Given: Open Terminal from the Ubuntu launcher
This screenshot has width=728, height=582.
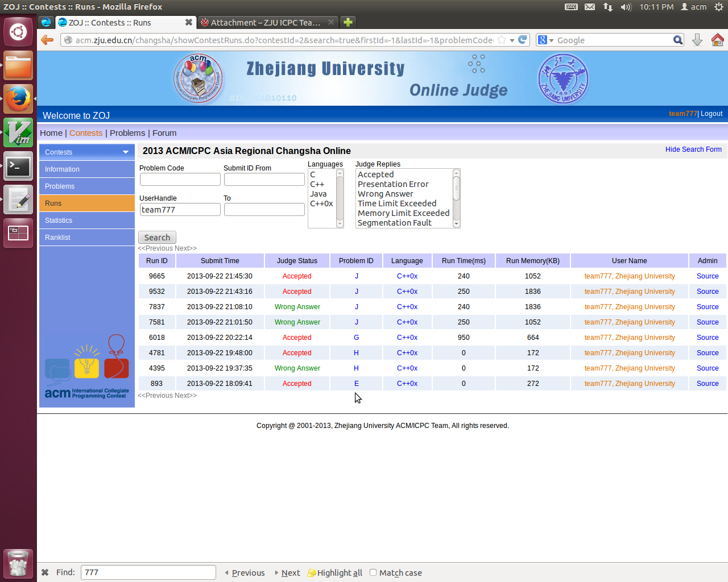Looking at the screenshot, I should tap(18, 167).
